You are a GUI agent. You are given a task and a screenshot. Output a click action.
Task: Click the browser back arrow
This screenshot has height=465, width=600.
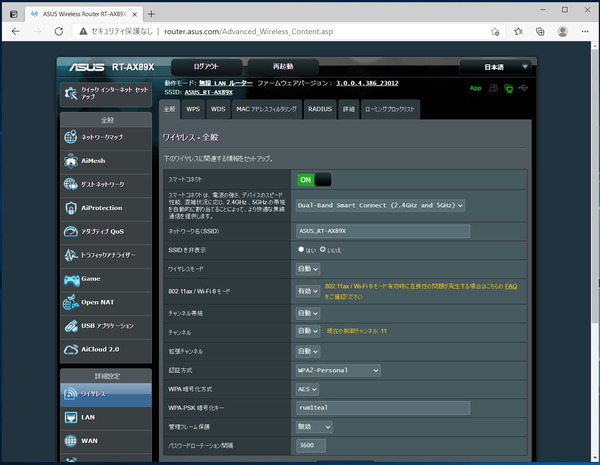pos(16,31)
